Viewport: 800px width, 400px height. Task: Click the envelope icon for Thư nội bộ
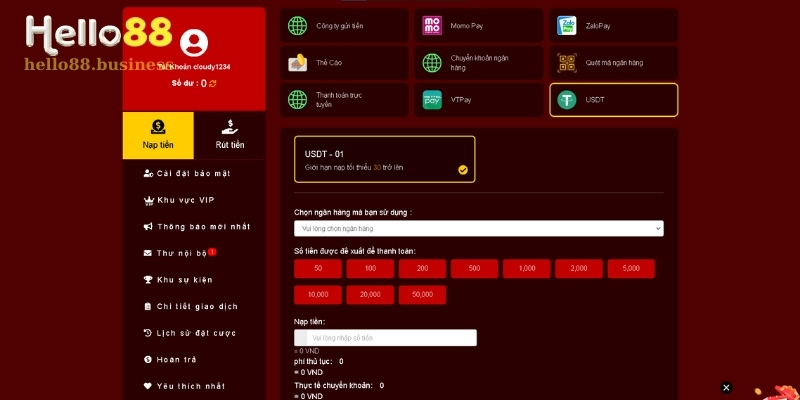148,254
